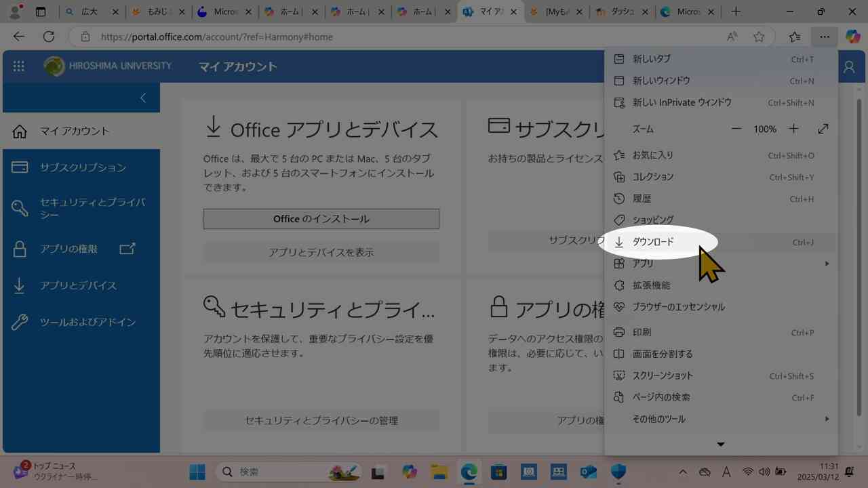Open セキュリティとプライバシーの管理

tap(321, 420)
